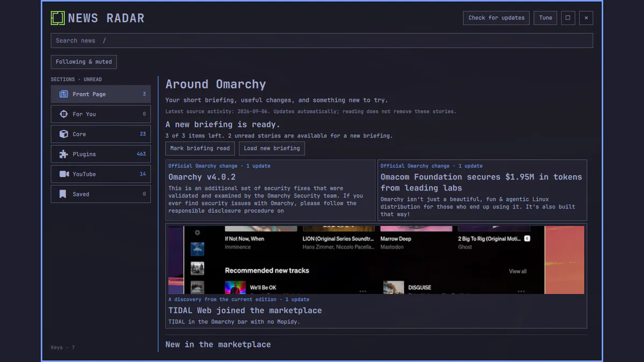Click label above Omarchy v4.0.2 title
The height and width of the screenshot is (362, 644).
click(x=219, y=166)
